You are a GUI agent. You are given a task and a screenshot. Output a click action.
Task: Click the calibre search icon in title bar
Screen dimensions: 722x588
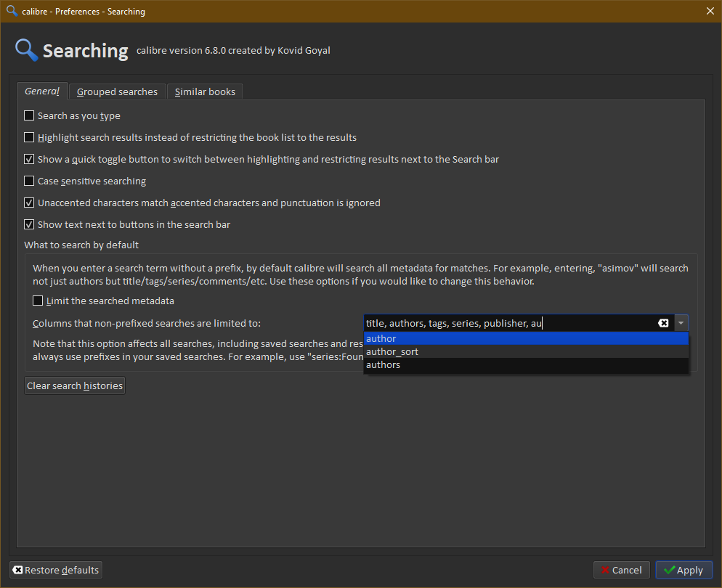tap(12, 11)
